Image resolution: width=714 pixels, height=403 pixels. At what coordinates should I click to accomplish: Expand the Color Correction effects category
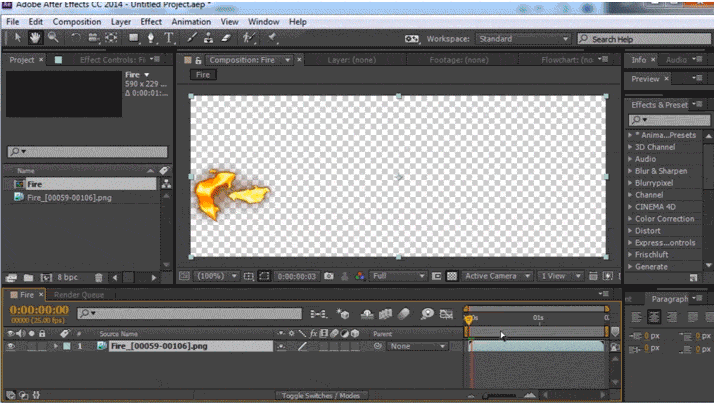coord(664,219)
